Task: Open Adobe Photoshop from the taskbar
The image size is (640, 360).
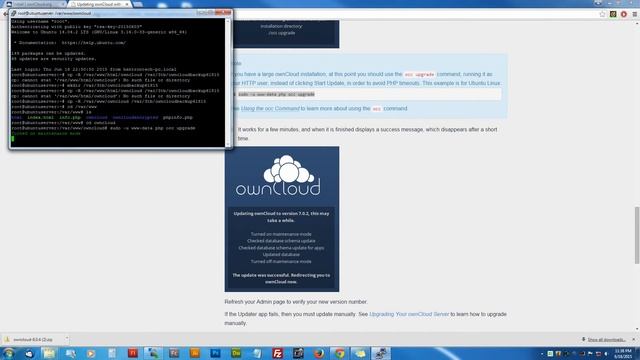Action: pyautogui.click(x=216, y=353)
